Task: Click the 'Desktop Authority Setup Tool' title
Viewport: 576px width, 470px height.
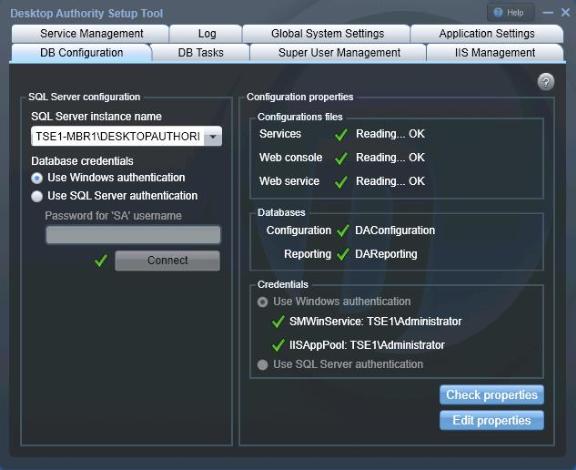Action: (86, 13)
